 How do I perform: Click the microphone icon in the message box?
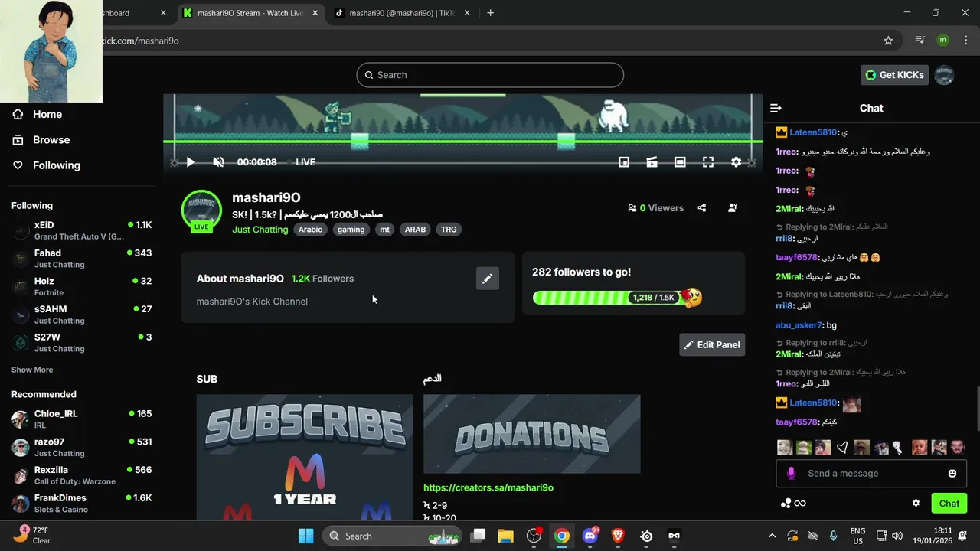791,474
